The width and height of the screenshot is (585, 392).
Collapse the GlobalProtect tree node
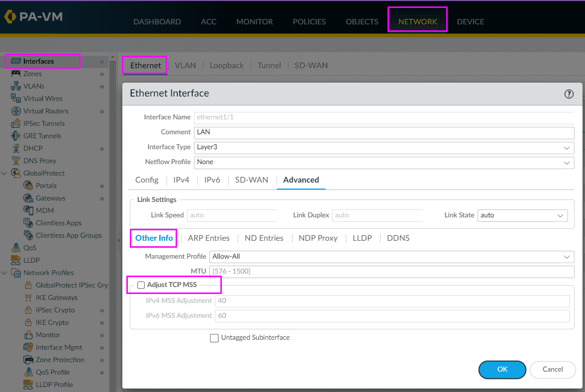(4, 173)
